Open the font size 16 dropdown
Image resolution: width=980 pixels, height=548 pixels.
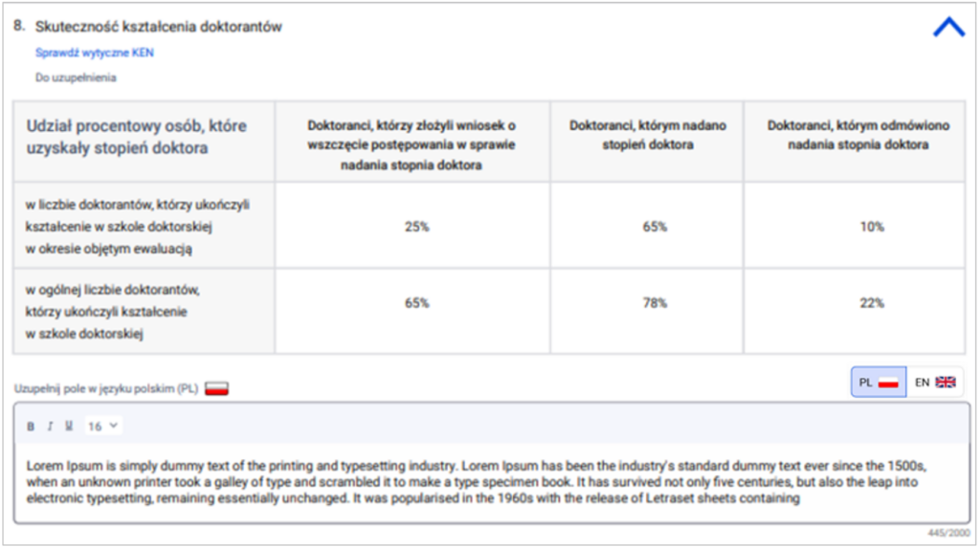tap(103, 427)
